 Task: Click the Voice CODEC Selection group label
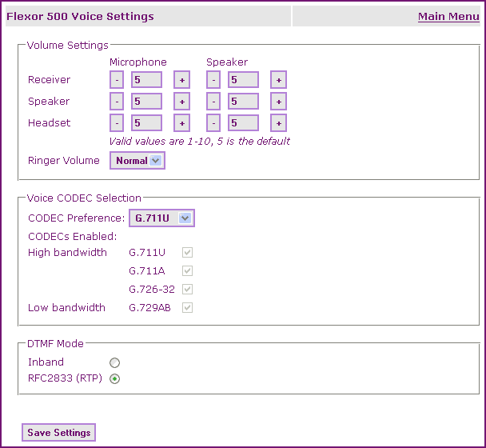(84, 198)
